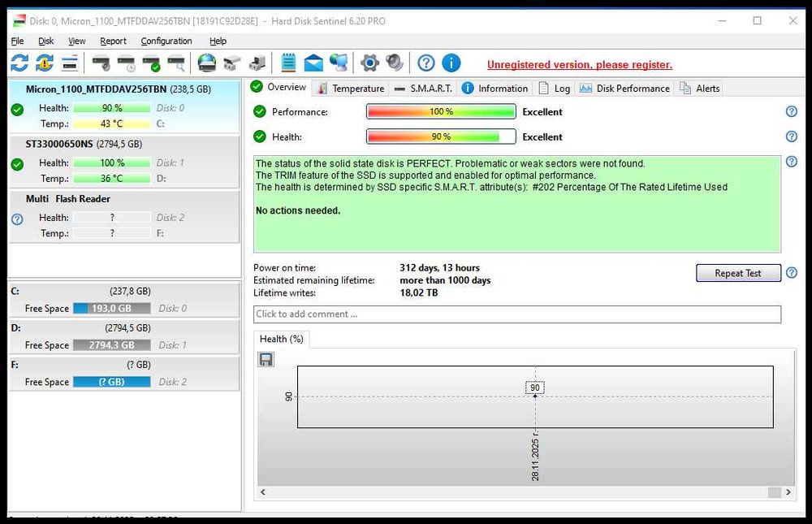Click the Health 90 % bar in Overview
Screen dimensions: 812x524
441,136
